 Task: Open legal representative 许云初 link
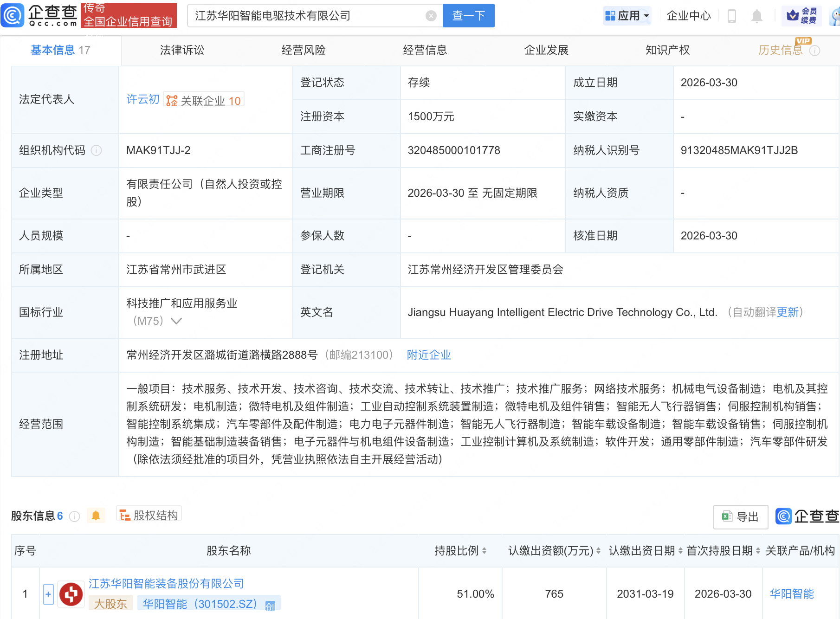(142, 99)
